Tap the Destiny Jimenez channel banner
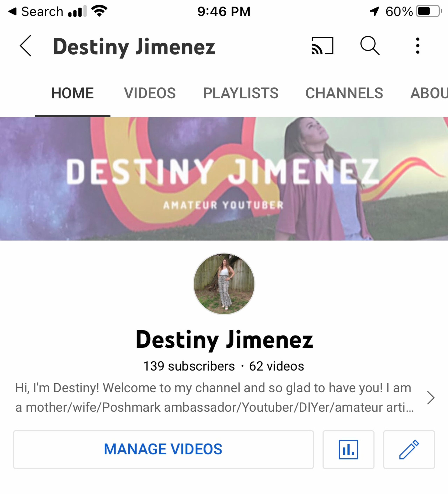 [224, 178]
